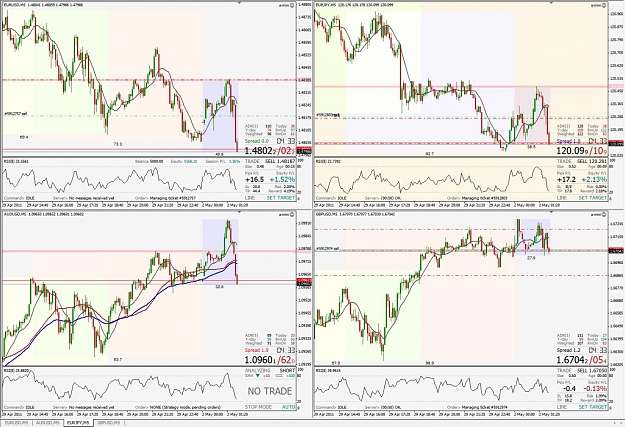Click +2.13% equity P/L on EURJPY panel
The height and width of the screenshot is (427, 625).
(x=594, y=180)
